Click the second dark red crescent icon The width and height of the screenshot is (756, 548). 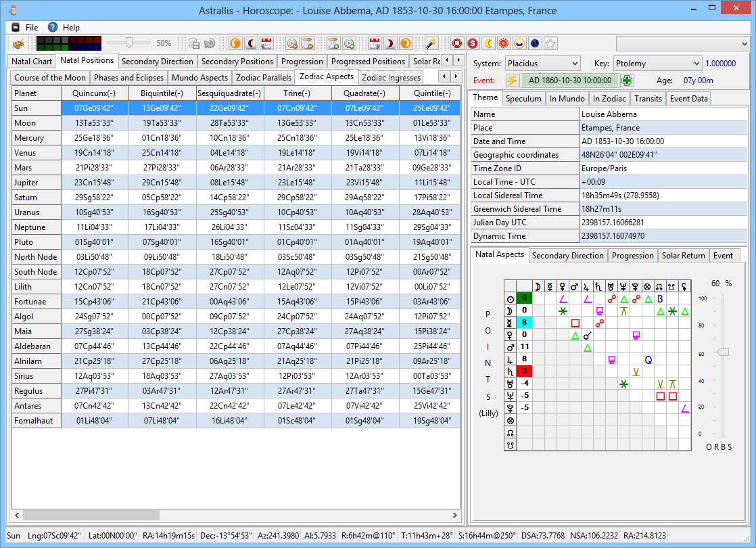click(x=390, y=44)
